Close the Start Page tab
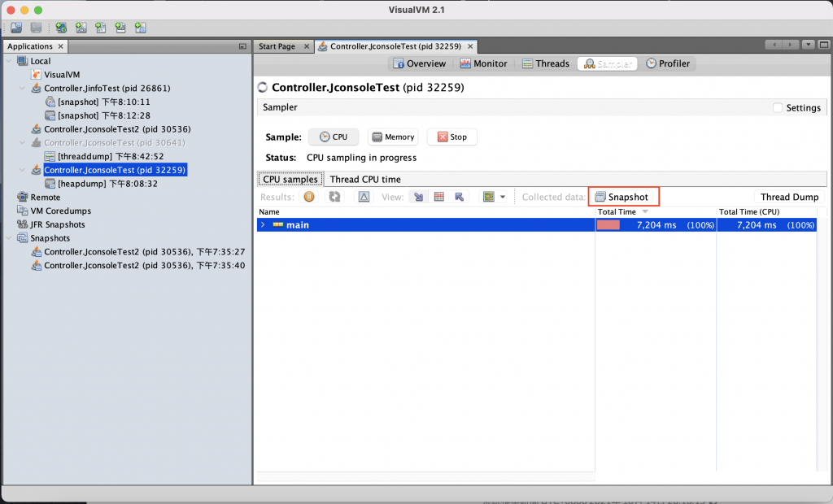The image size is (833, 504). coord(307,46)
